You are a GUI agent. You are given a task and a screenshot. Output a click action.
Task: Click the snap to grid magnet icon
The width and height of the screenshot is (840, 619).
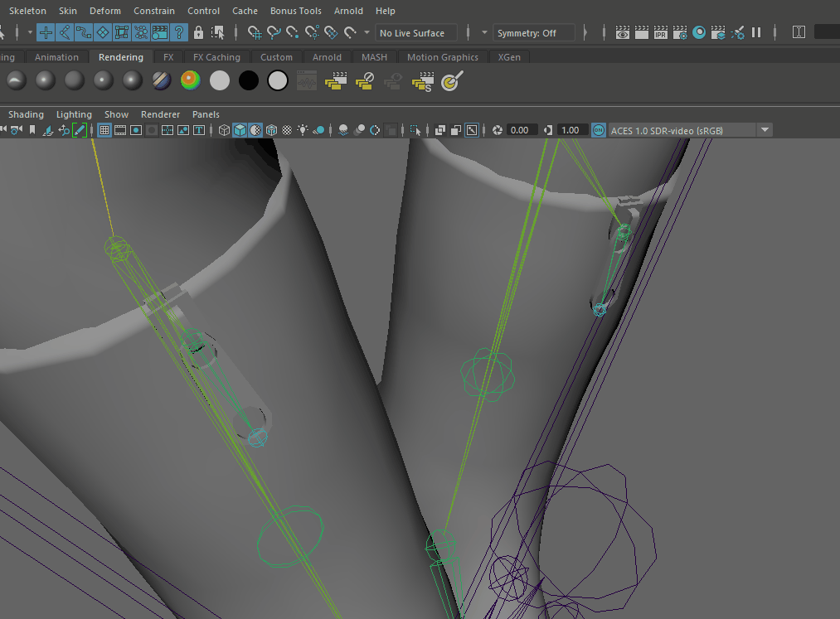255,33
